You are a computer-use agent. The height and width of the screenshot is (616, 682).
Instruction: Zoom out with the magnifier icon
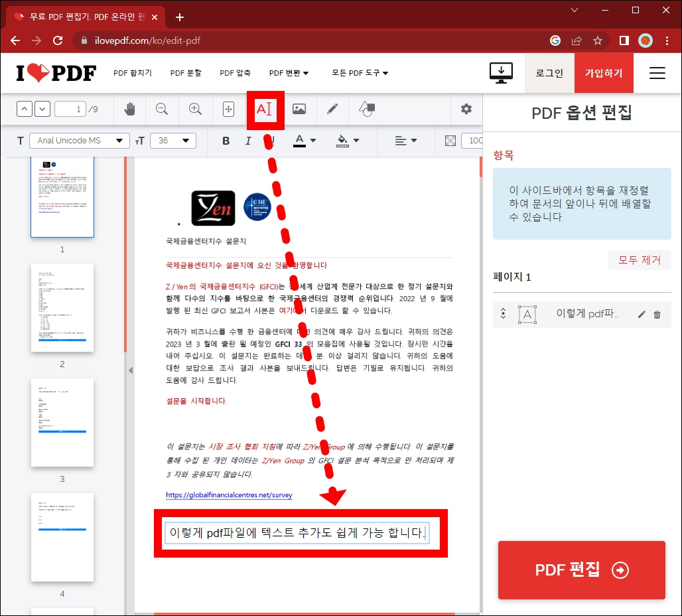(x=162, y=109)
